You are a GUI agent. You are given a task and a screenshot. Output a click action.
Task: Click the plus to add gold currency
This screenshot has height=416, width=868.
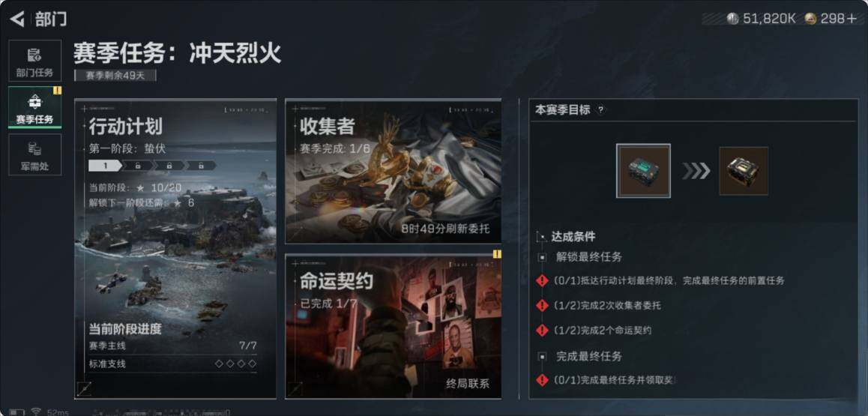tap(852, 19)
